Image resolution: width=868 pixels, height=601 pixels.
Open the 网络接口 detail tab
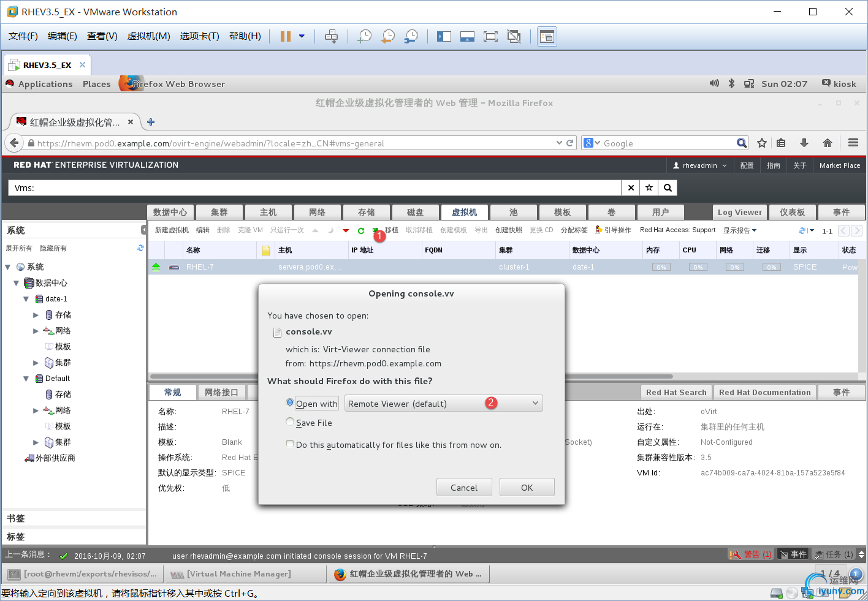coord(221,392)
